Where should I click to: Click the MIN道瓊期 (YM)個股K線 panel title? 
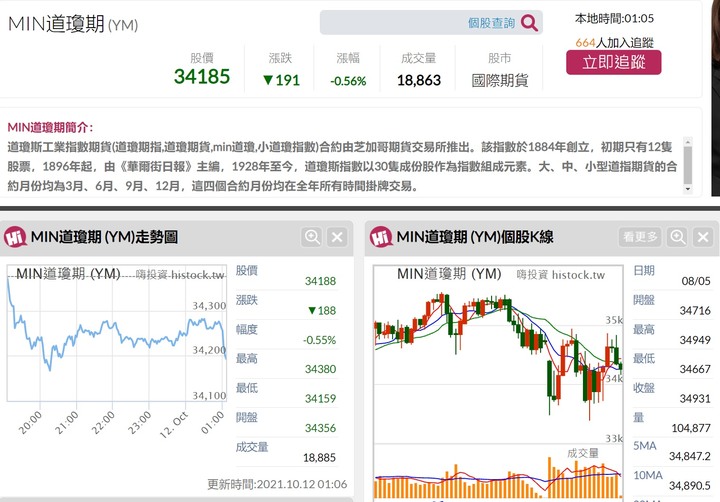(x=475, y=237)
